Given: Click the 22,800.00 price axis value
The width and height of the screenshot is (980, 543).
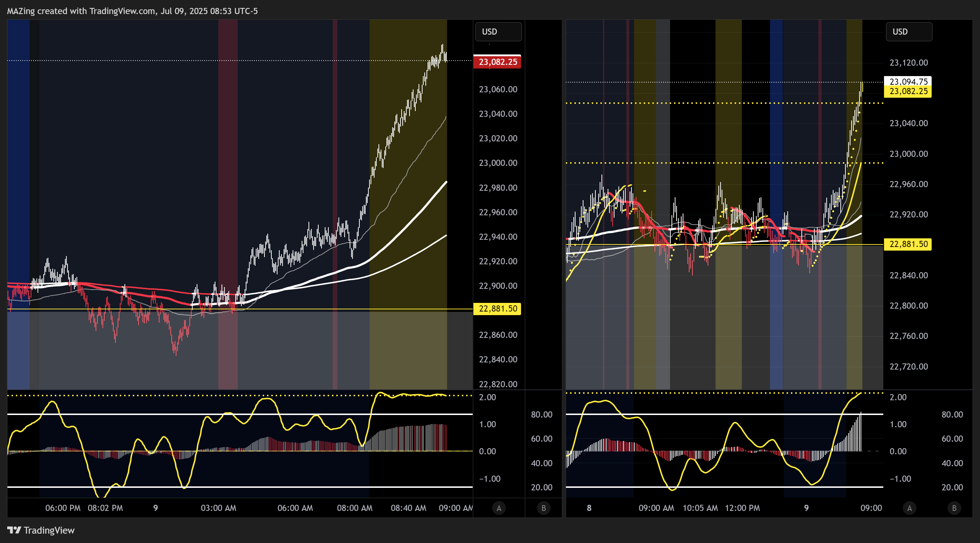Looking at the screenshot, I should [x=909, y=306].
